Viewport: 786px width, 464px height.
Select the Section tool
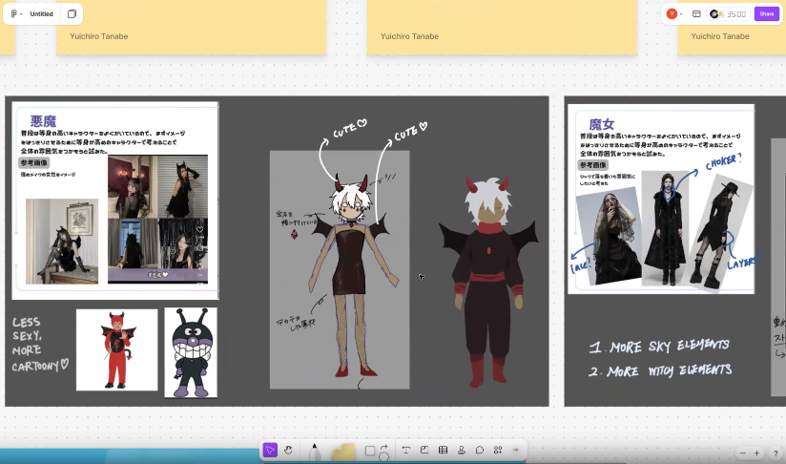coord(425,451)
